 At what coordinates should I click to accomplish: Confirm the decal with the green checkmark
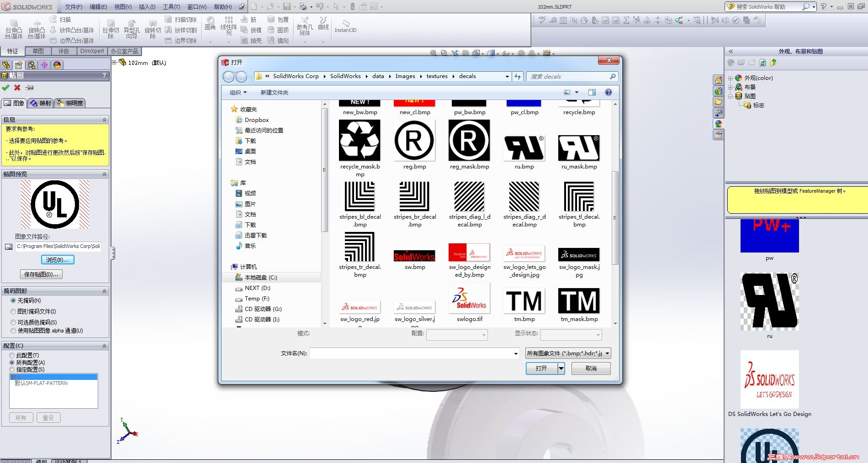[5, 88]
